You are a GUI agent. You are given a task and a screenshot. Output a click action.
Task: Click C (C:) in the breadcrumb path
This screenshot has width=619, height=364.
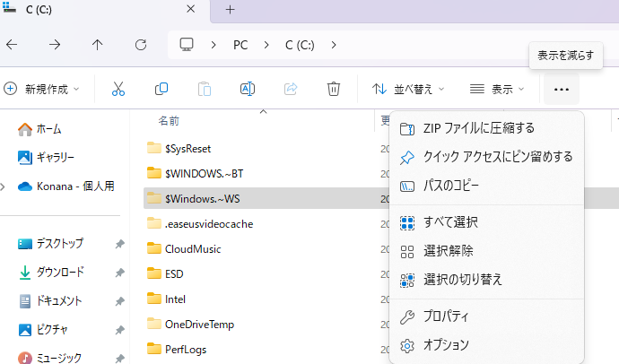pyautogui.click(x=300, y=45)
